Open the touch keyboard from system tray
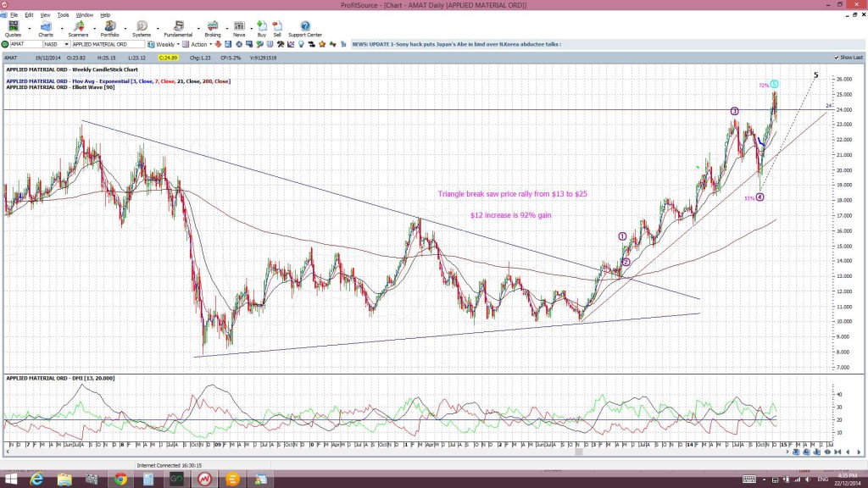Viewport: 868px width, 488px height. pos(749,480)
